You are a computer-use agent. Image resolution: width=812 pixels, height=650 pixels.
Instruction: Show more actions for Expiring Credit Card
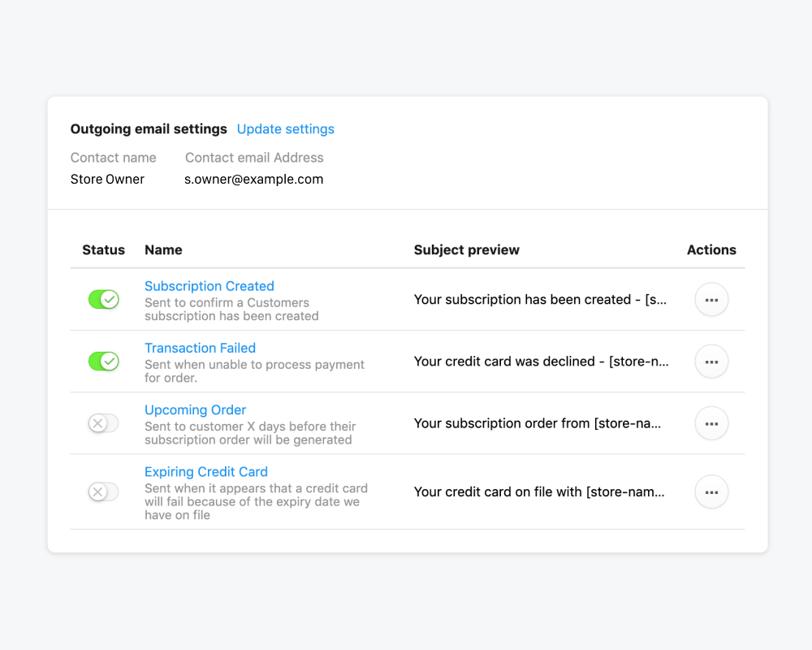(x=711, y=492)
